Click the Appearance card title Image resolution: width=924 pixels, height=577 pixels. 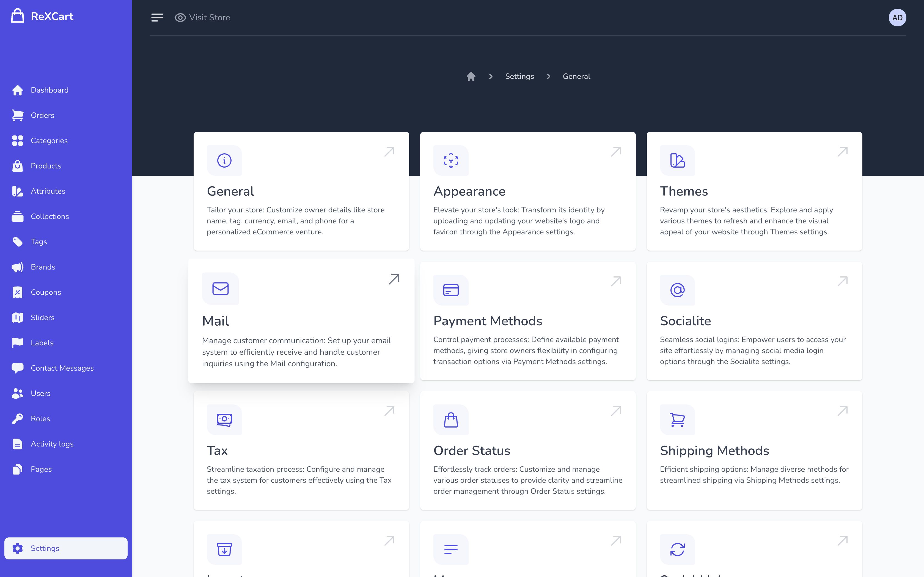point(469,191)
